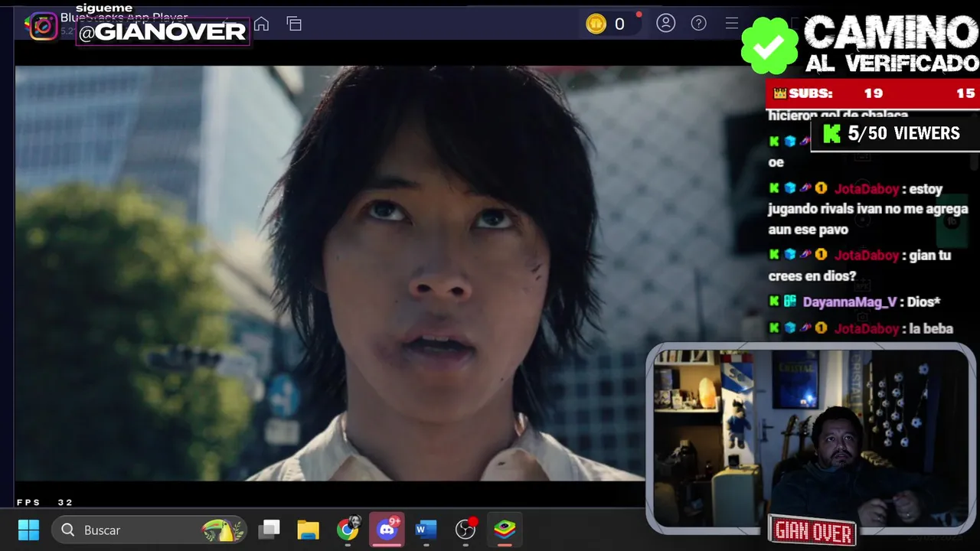Click the webcam overlay thumbnail
Screen dimensions: 980x551
pyautogui.click(x=810, y=438)
